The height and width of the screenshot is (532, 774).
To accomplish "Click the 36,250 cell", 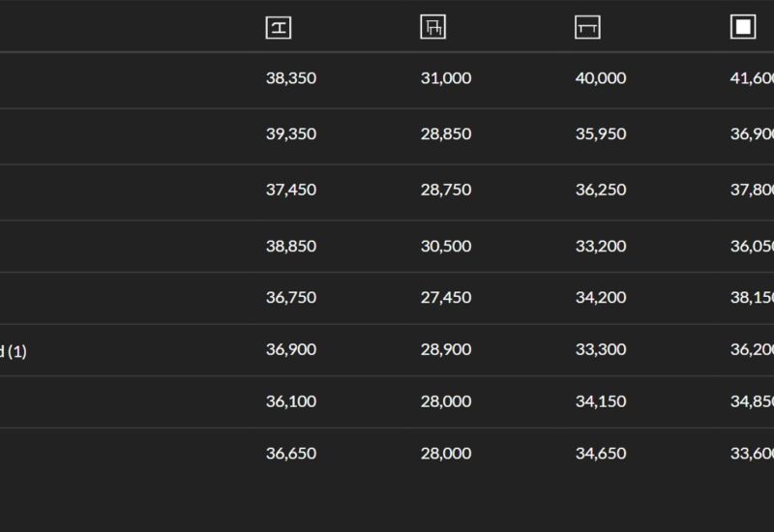I will [x=601, y=190].
